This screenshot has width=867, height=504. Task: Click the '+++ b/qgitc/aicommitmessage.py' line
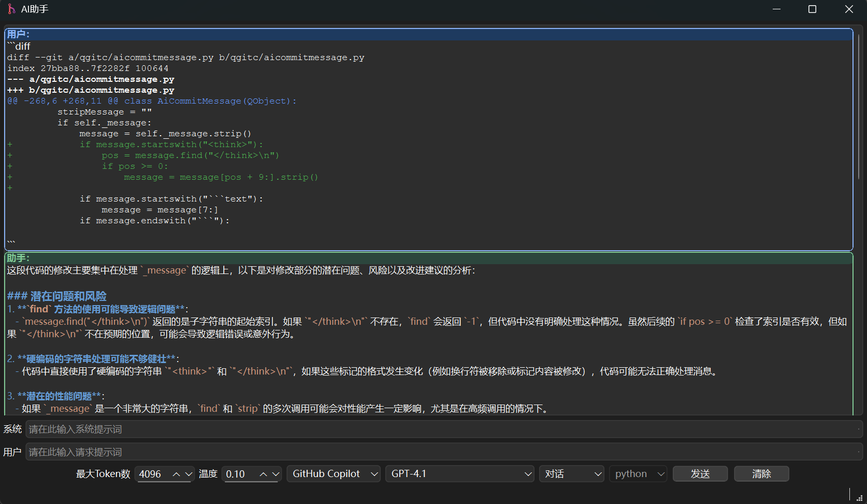coord(91,90)
